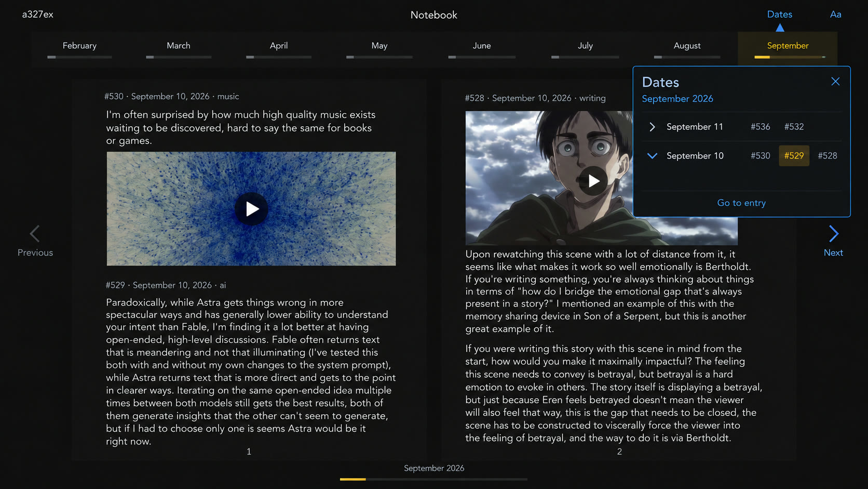Click entry header #528 September 10, 2026 writing
Screen dimensions: 868x489
click(535, 98)
